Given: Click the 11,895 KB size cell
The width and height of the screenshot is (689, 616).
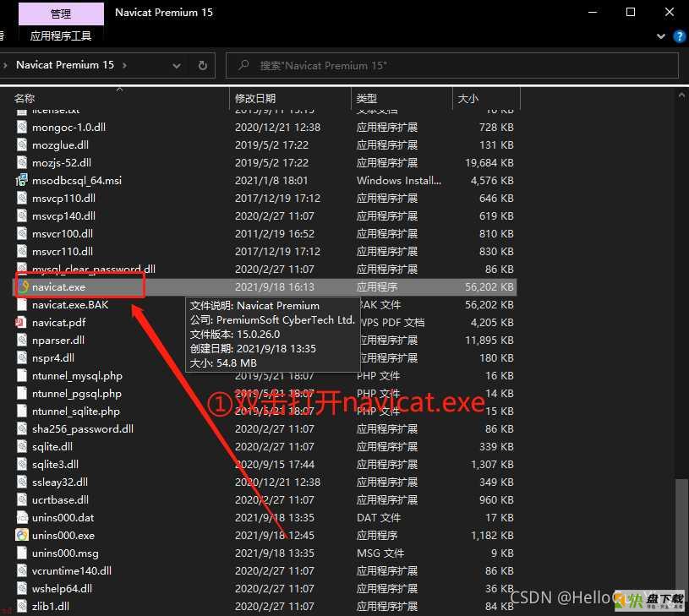Looking at the screenshot, I should coord(489,341).
